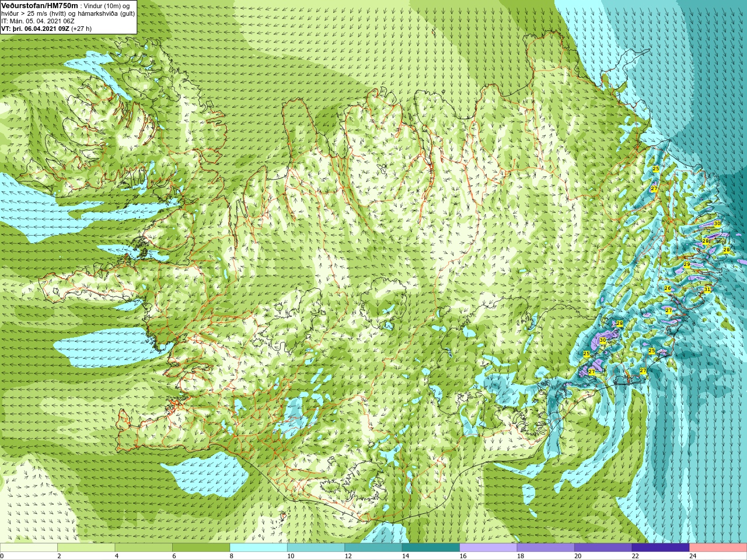
Task: Click the '16' tick label on color scale
Action: coord(463,556)
